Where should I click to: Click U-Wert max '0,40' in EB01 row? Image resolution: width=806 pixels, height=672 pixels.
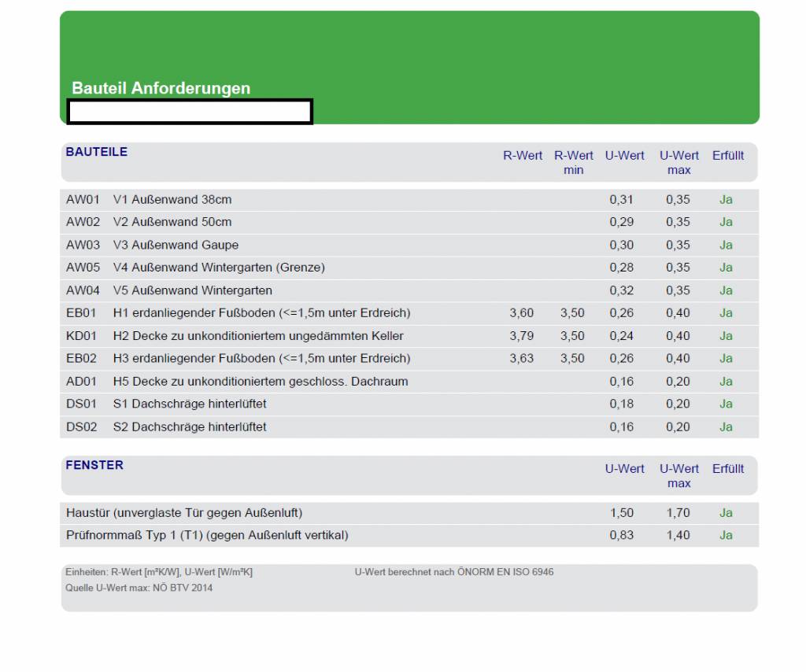coord(678,313)
